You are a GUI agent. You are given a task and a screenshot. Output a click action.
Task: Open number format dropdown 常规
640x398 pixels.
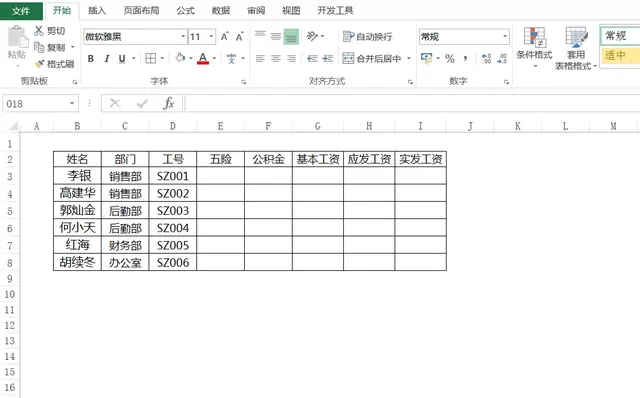(505, 37)
